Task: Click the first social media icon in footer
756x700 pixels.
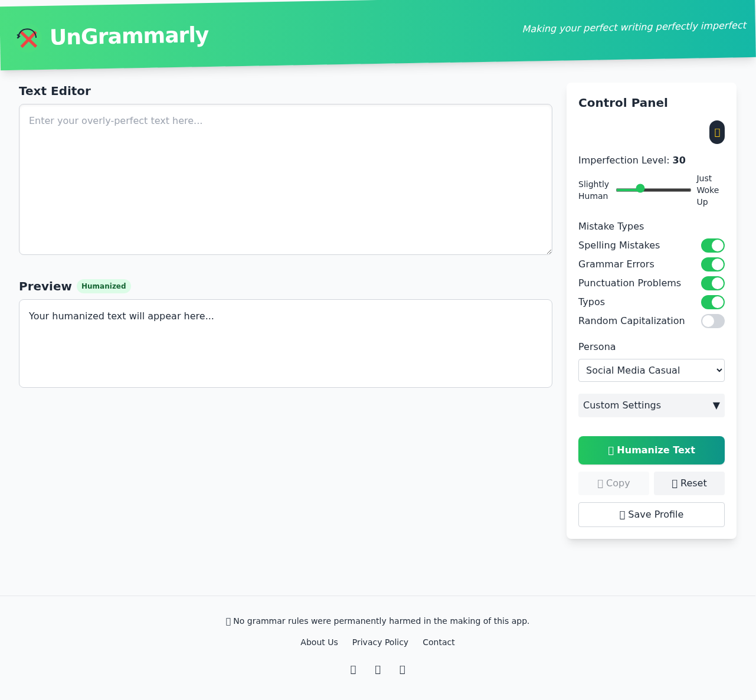Action: [x=354, y=670]
